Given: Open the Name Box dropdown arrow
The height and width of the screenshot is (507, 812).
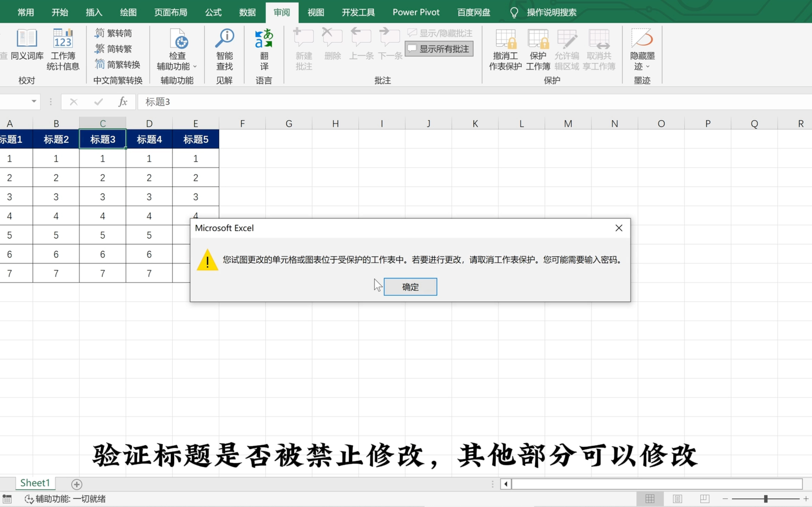Looking at the screenshot, I should pos(33,102).
